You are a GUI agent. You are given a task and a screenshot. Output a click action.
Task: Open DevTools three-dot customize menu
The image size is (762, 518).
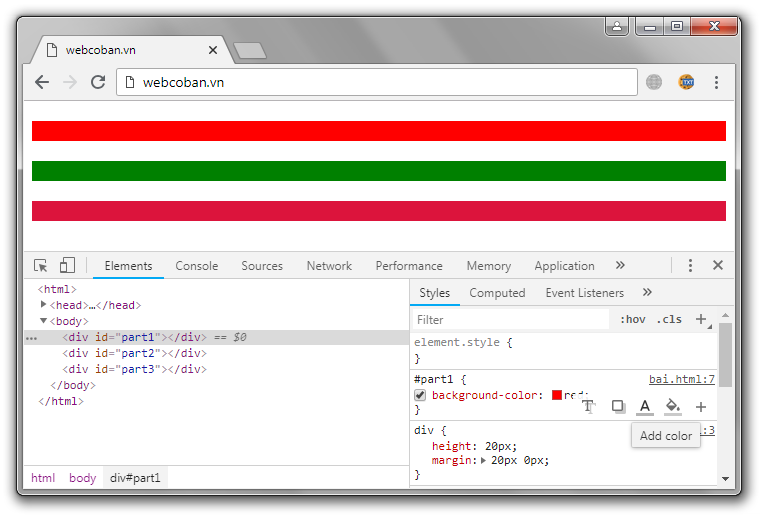point(690,266)
